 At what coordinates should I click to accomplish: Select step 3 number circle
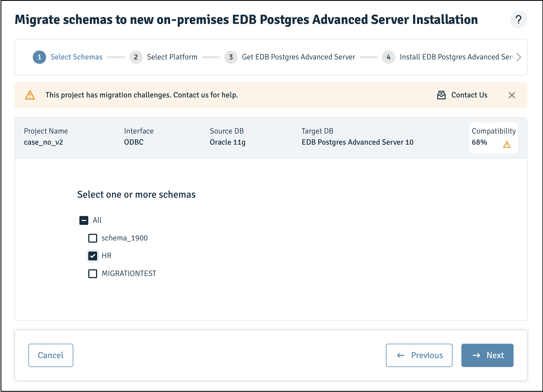[231, 57]
